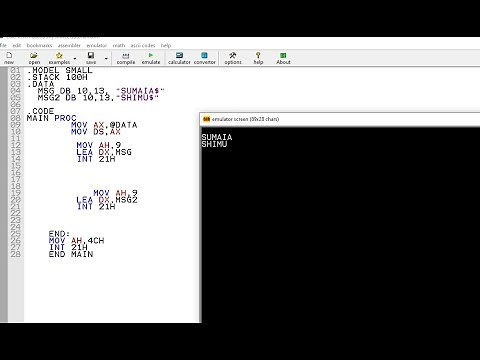Expand the examples dropdown arrow
This screenshot has width=480, height=360.
[x=75, y=59]
